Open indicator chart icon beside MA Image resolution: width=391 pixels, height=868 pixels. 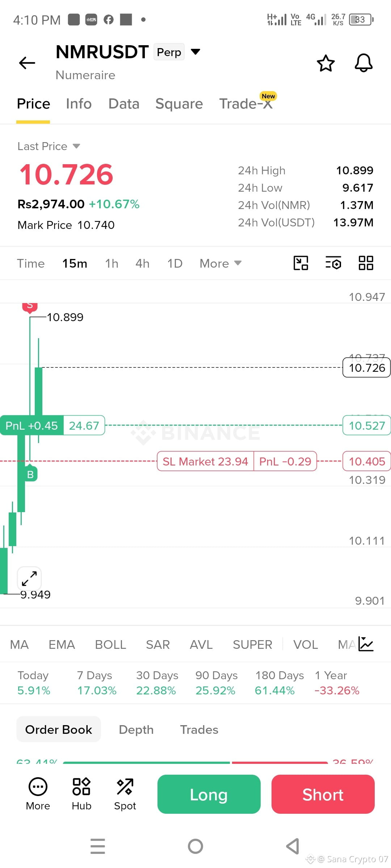(x=366, y=644)
